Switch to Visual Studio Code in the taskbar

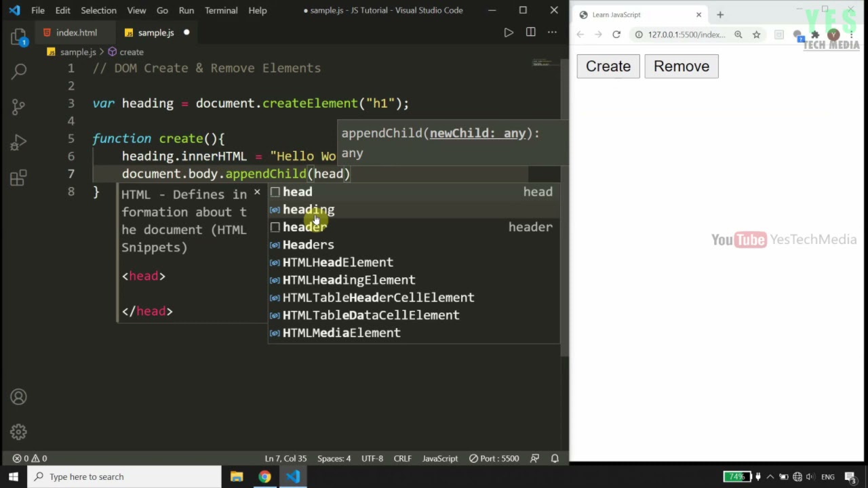pos(293,476)
